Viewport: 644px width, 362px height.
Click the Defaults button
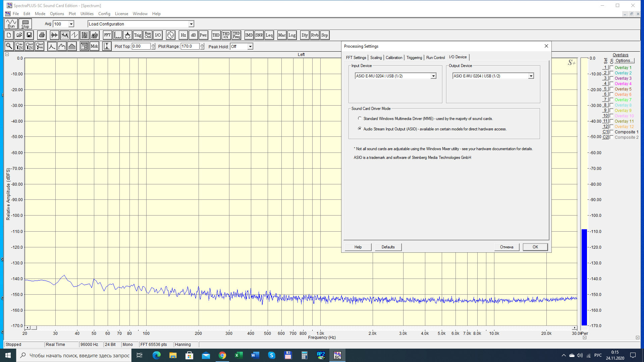(x=388, y=247)
